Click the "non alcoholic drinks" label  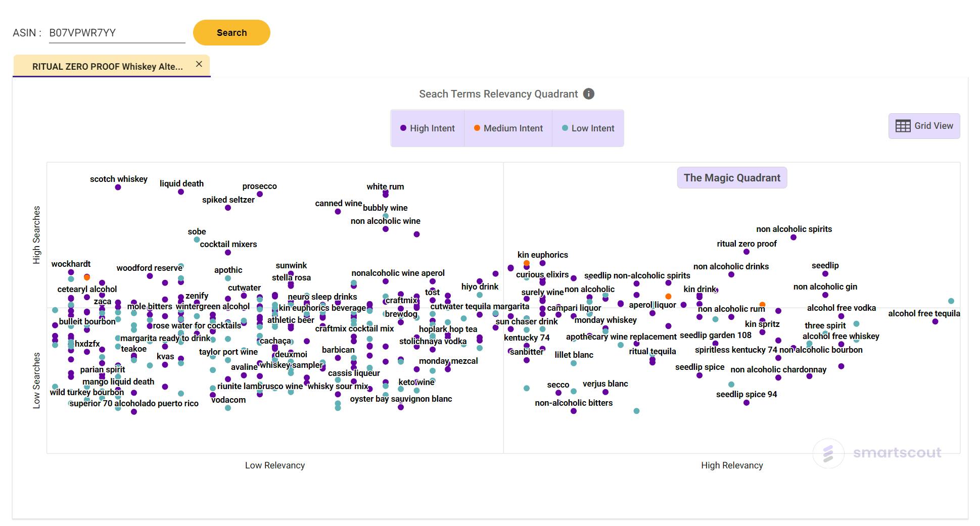tap(731, 266)
